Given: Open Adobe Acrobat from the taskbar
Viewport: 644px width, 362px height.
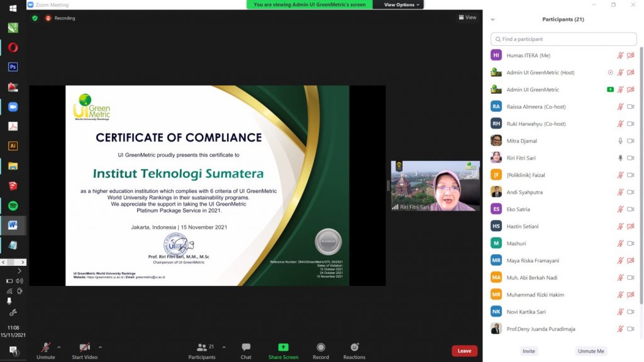Looking at the screenshot, I should (13, 126).
